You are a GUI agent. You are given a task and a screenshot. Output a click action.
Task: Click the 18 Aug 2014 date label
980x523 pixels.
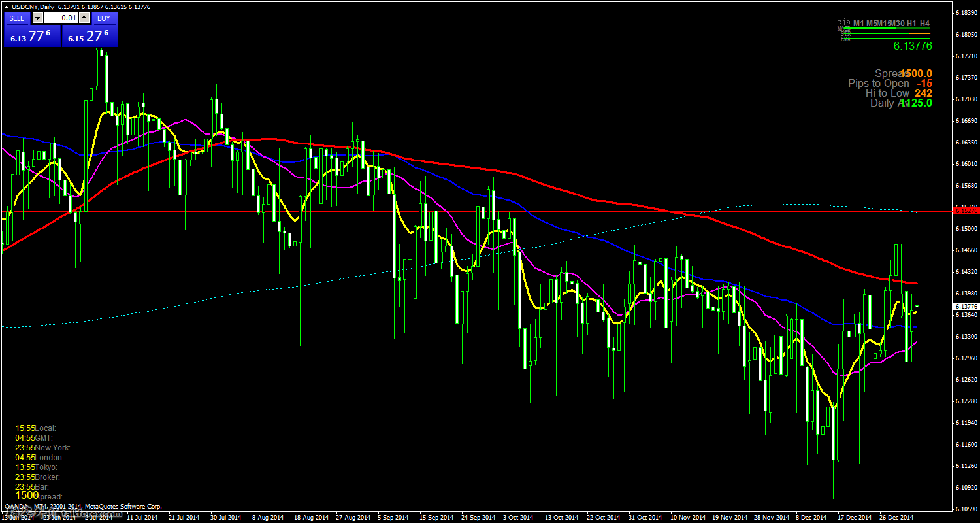tap(310, 517)
